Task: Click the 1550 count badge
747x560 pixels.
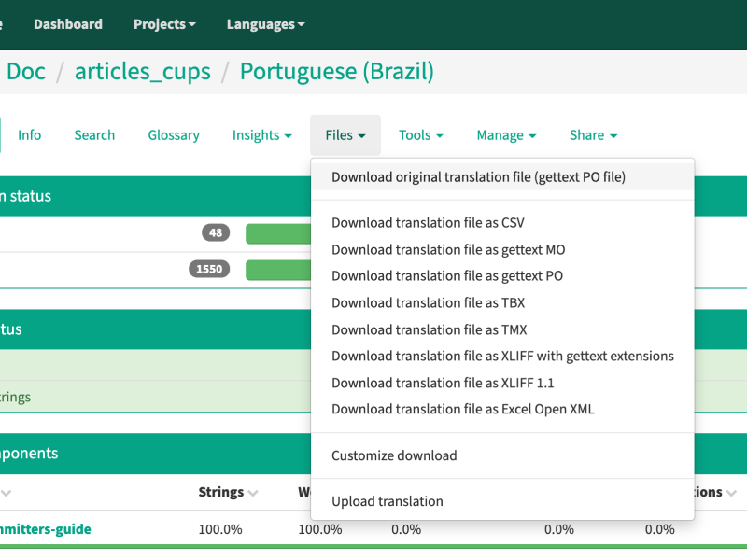Action: coord(209,269)
